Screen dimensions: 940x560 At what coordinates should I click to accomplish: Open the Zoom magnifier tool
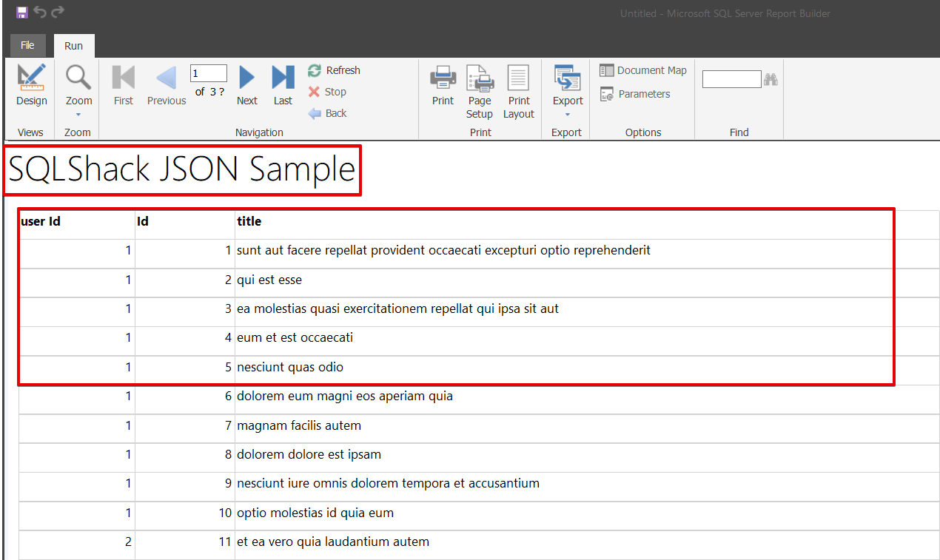coord(78,77)
